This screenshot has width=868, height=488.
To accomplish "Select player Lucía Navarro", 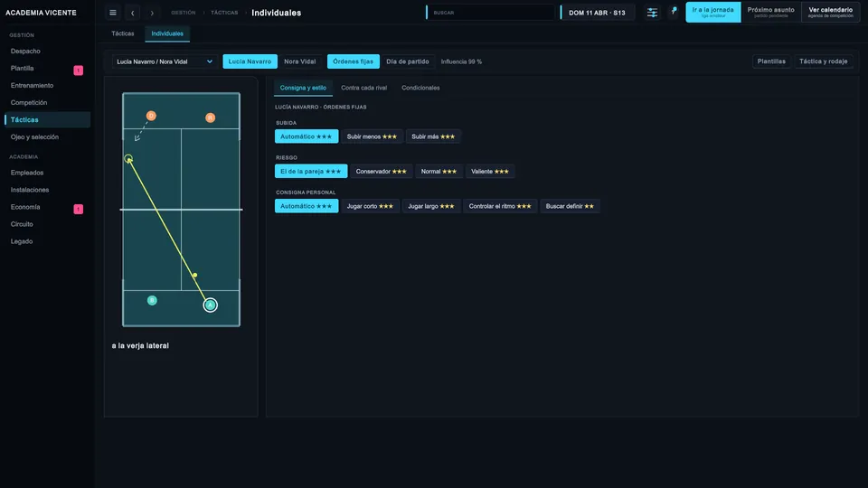I will click(250, 61).
